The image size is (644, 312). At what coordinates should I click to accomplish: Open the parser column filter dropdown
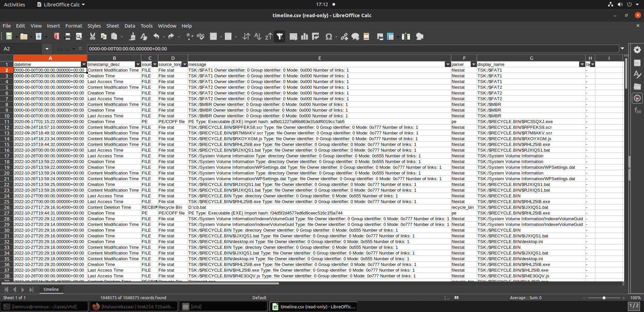[473, 64]
